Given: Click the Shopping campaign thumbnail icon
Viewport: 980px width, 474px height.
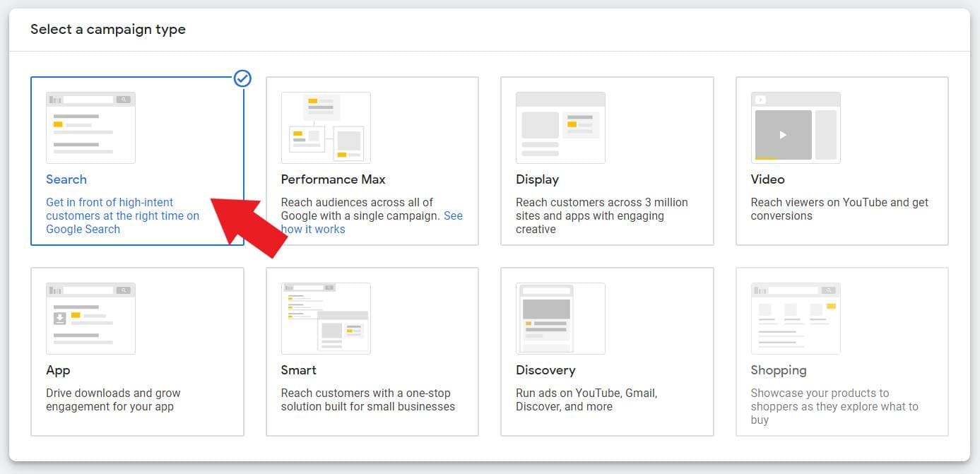Looking at the screenshot, I should point(796,317).
